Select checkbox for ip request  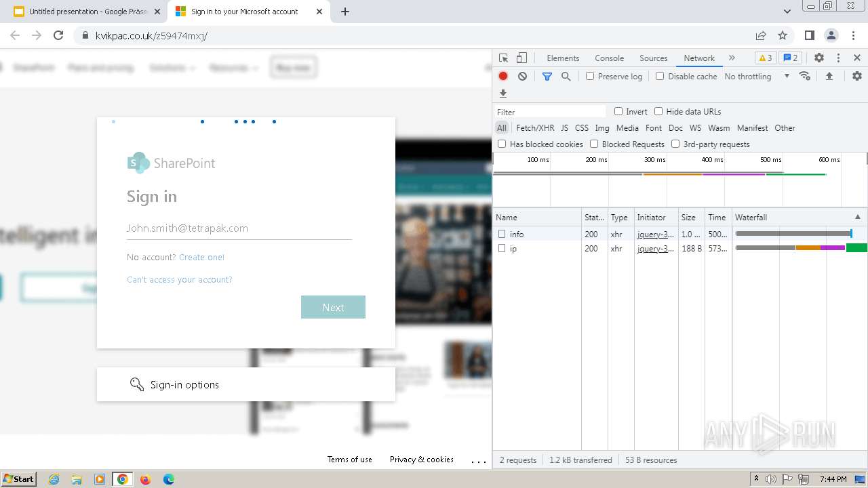pyautogui.click(x=502, y=249)
